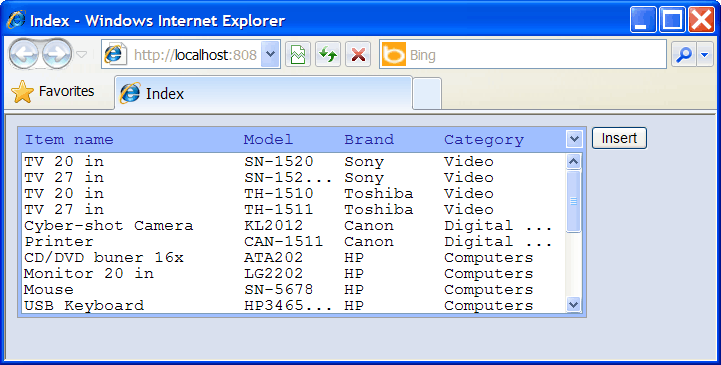Image resolution: width=721 pixels, height=365 pixels.
Task: Click the Category column header
Action: pyautogui.click(x=484, y=140)
